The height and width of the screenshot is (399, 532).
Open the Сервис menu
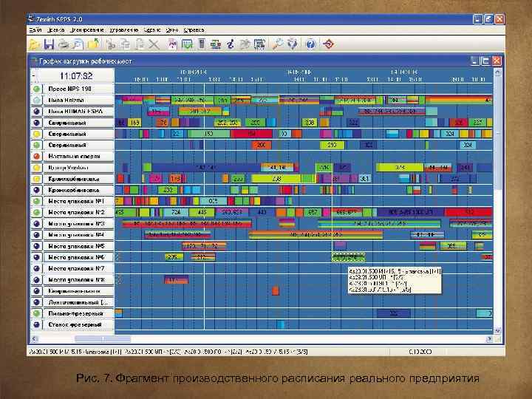pyautogui.click(x=152, y=30)
